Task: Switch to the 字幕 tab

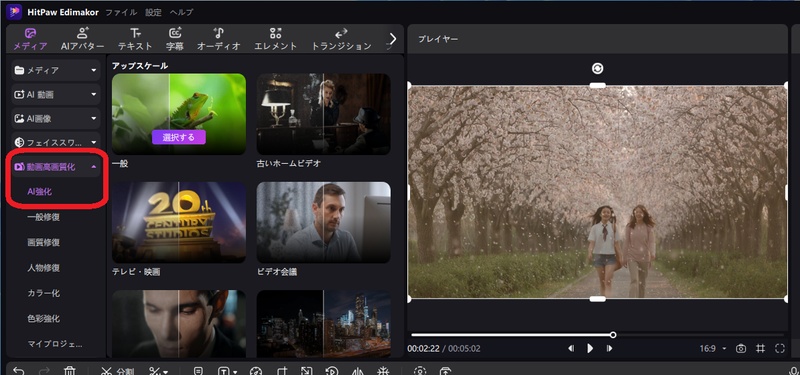Action: [175, 39]
